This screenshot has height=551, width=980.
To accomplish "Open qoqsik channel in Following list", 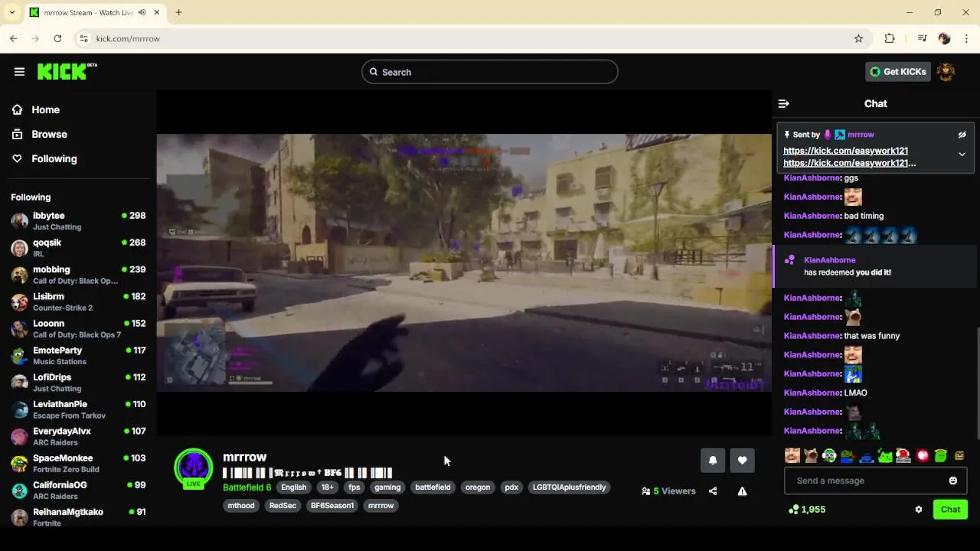I will point(78,248).
